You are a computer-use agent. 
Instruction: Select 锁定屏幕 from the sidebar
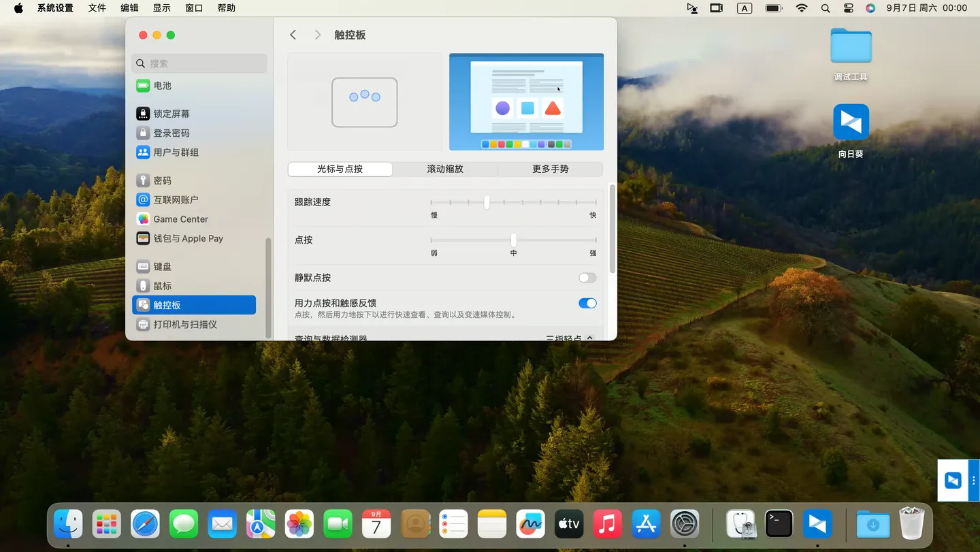pos(170,113)
